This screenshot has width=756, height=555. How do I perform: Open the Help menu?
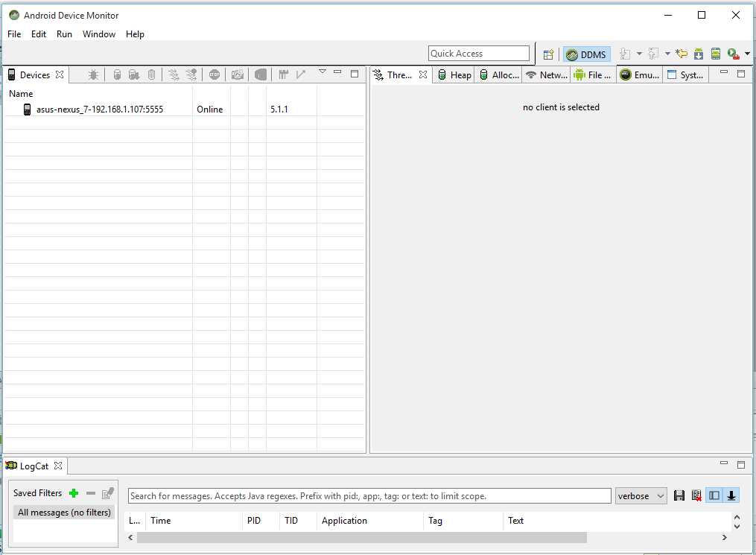coord(135,34)
